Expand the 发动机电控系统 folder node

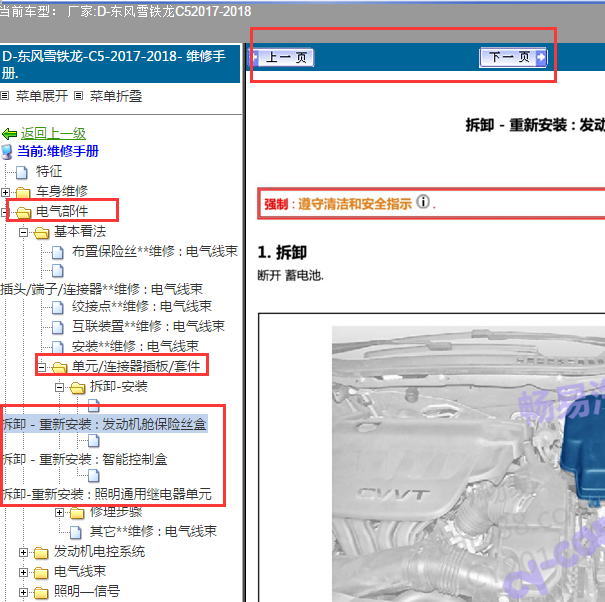(23, 553)
